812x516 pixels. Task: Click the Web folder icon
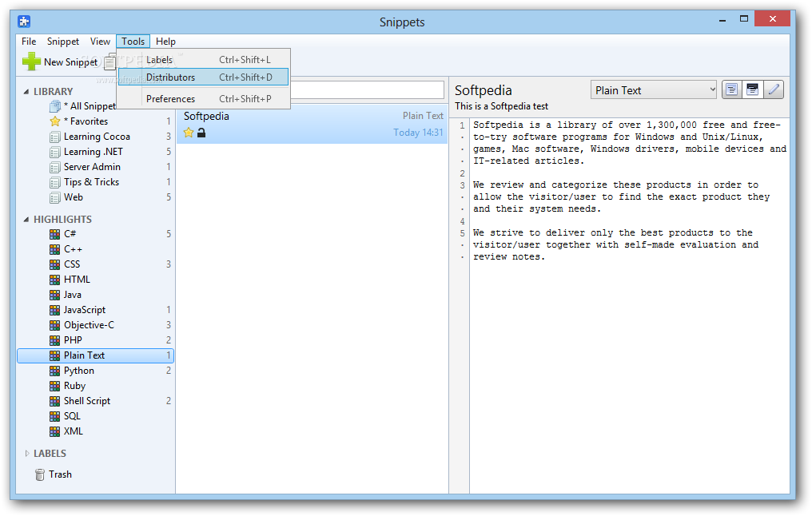click(54, 197)
